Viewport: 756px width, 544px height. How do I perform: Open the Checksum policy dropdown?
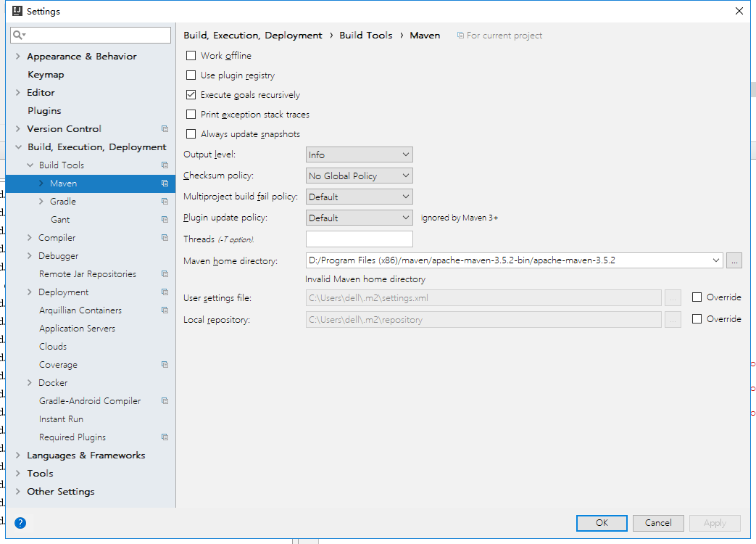click(x=359, y=175)
